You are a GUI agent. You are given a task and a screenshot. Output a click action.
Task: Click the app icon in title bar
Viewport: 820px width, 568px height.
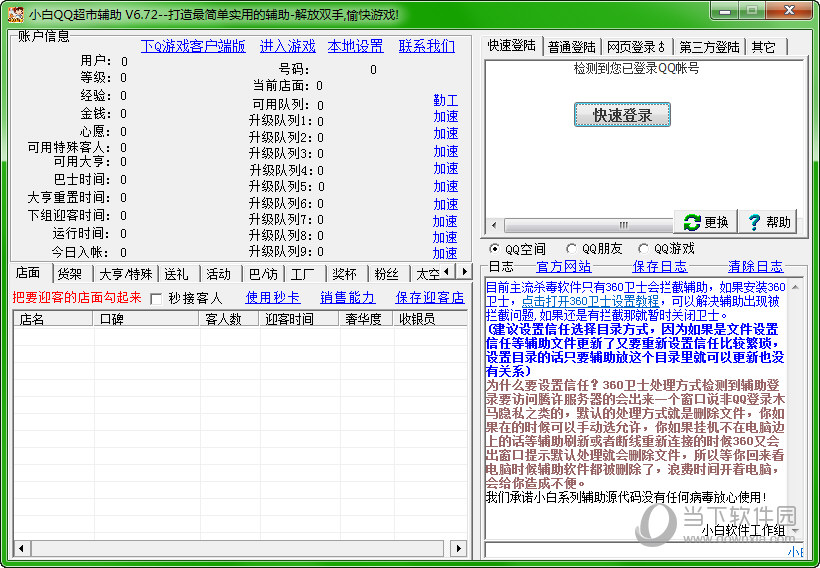[x=15, y=14]
